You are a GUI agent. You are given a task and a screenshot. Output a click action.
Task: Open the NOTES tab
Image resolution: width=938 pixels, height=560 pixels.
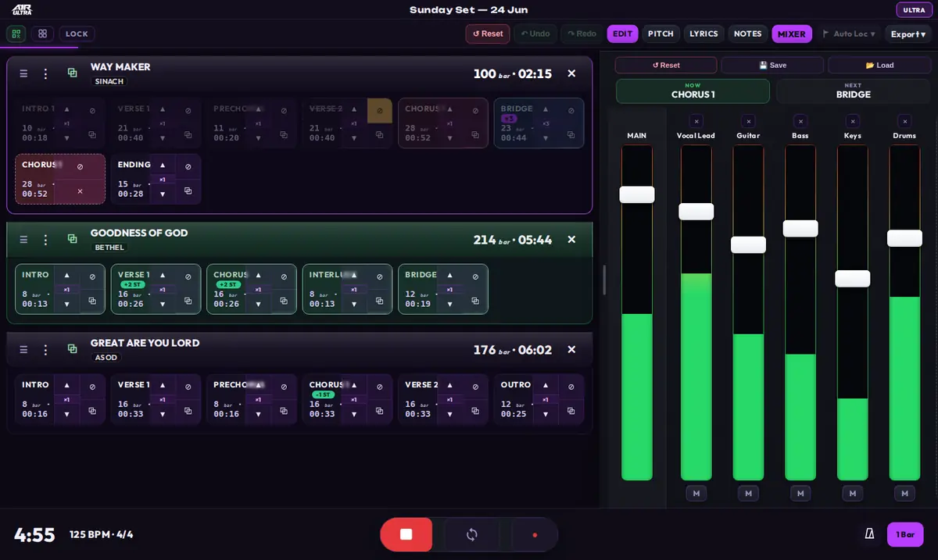pyautogui.click(x=747, y=34)
